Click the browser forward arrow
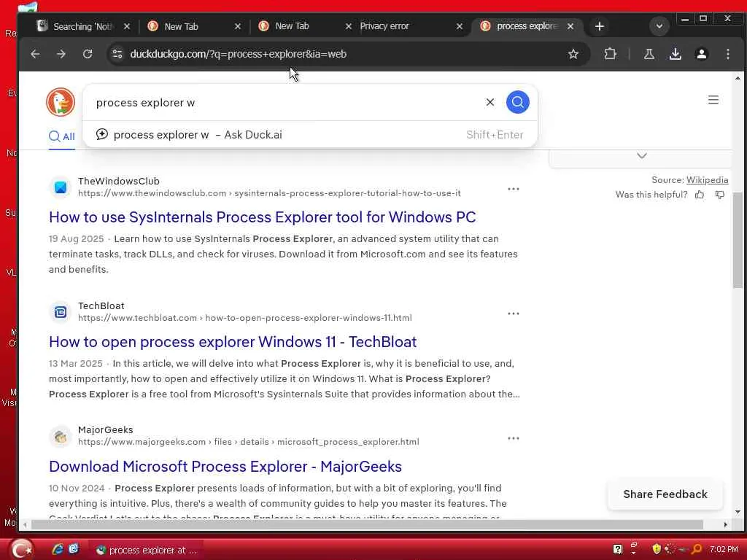747x560 pixels. (x=61, y=54)
